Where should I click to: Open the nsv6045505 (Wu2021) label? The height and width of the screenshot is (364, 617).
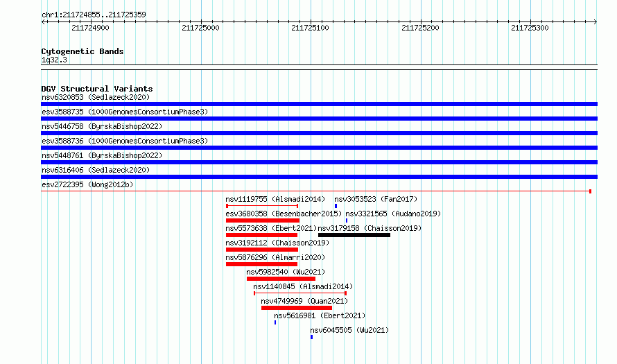point(349,330)
